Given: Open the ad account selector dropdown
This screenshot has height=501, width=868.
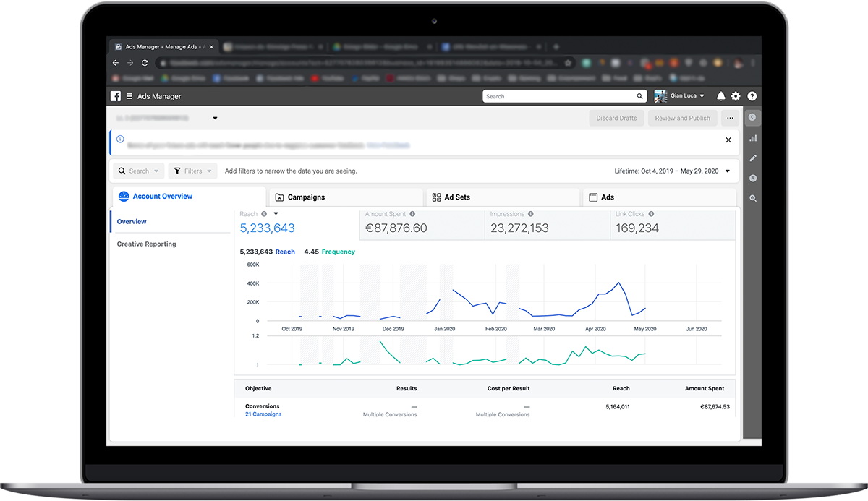Looking at the screenshot, I should [215, 118].
